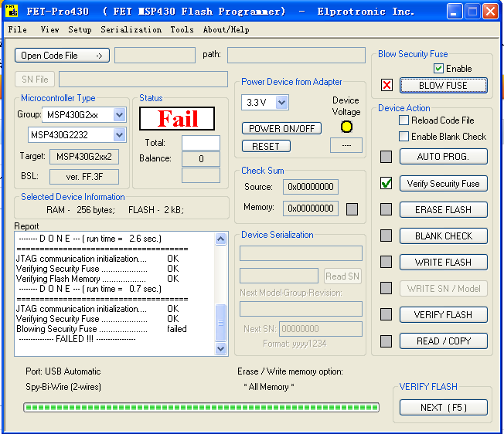
Task: Click the BLANK CHECK button
Action: pyautogui.click(x=443, y=236)
